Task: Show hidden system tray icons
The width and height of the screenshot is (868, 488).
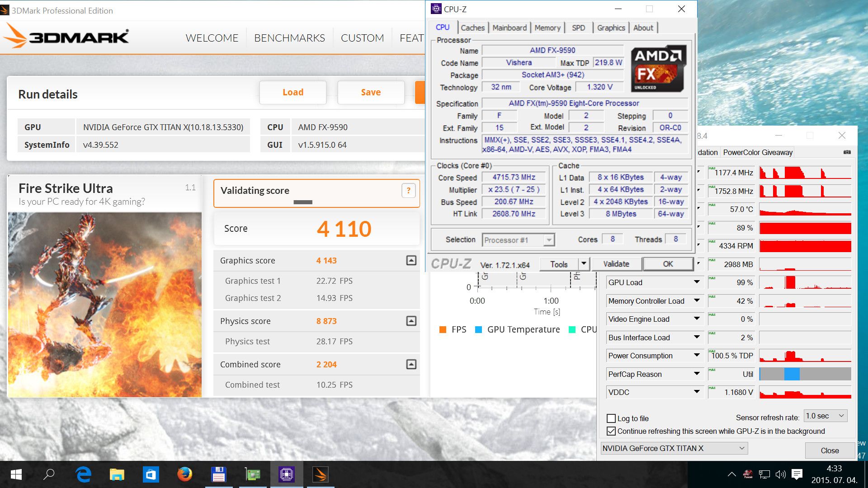Action: tap(731, 474)
